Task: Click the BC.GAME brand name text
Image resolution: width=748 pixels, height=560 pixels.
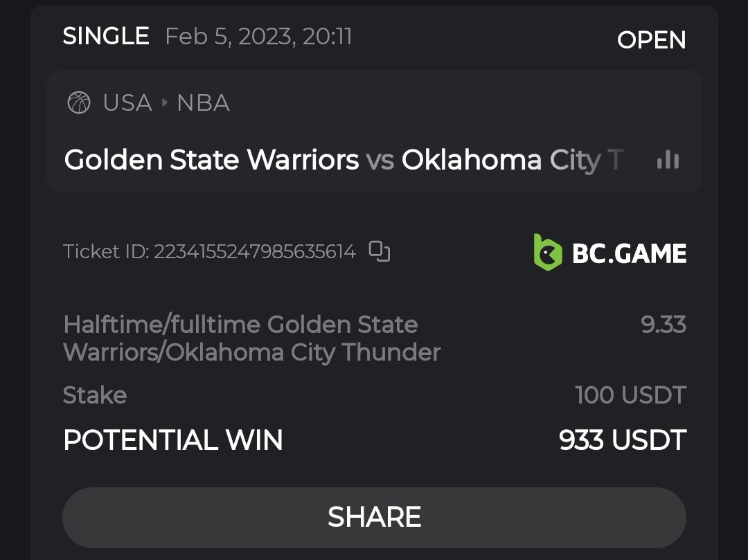Action: (629, 253)
